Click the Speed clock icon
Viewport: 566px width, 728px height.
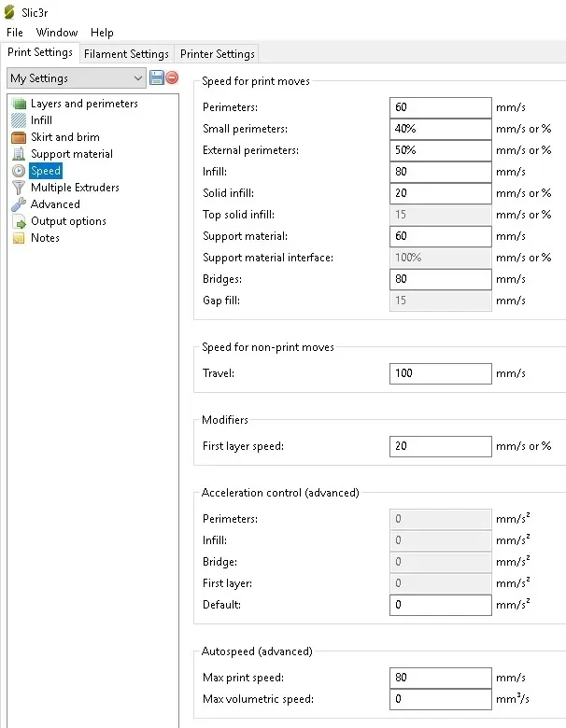point(19,171)
